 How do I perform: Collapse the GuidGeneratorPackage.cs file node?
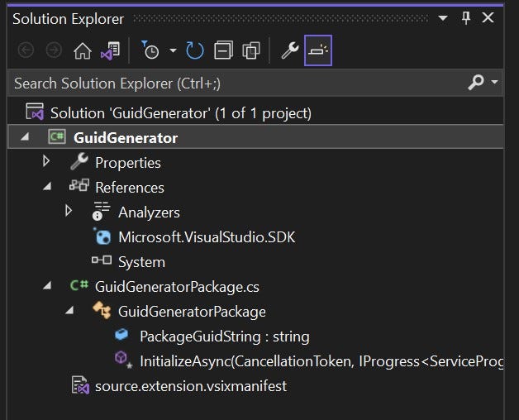[x=47, y=285]
